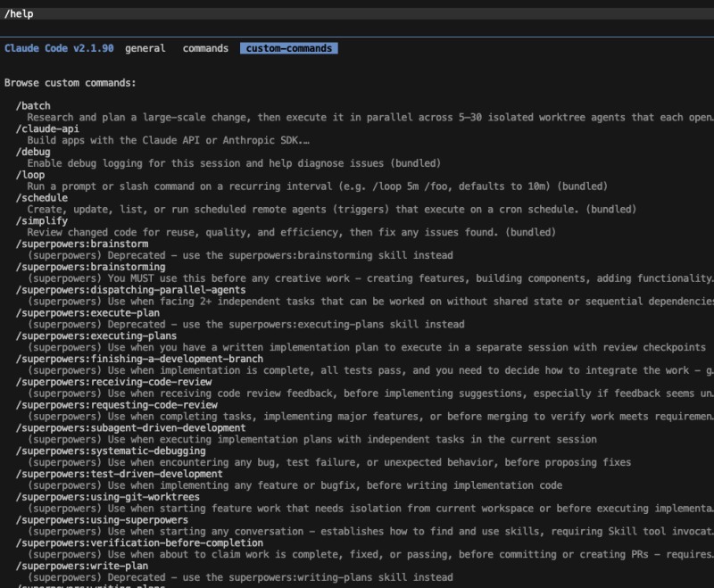Image resolution: width=714 pixels, height=588 pixels.
Task: Choose the /superpowers:execute-plan command
Action: click(x=87, y=313)
